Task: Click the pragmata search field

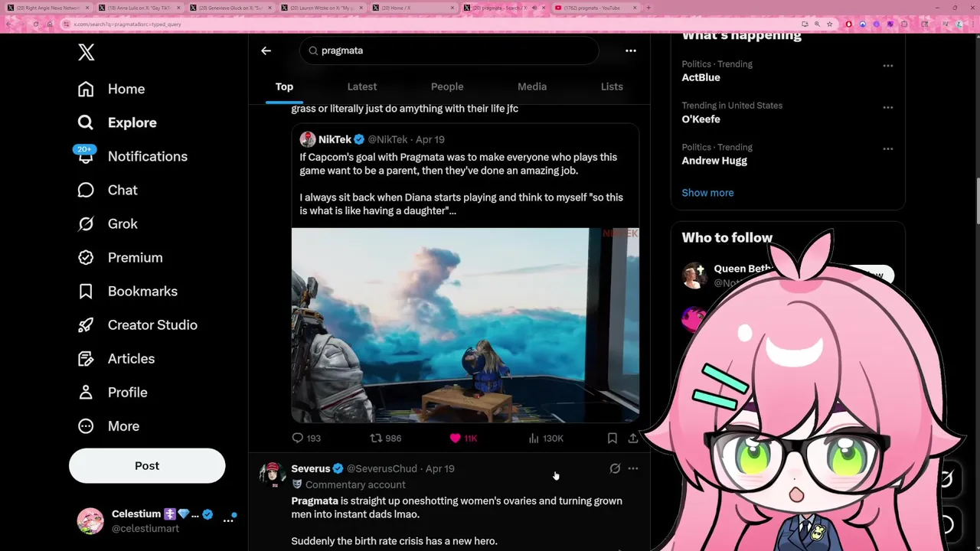Action: pyautogui.click(x=449, y=51)
